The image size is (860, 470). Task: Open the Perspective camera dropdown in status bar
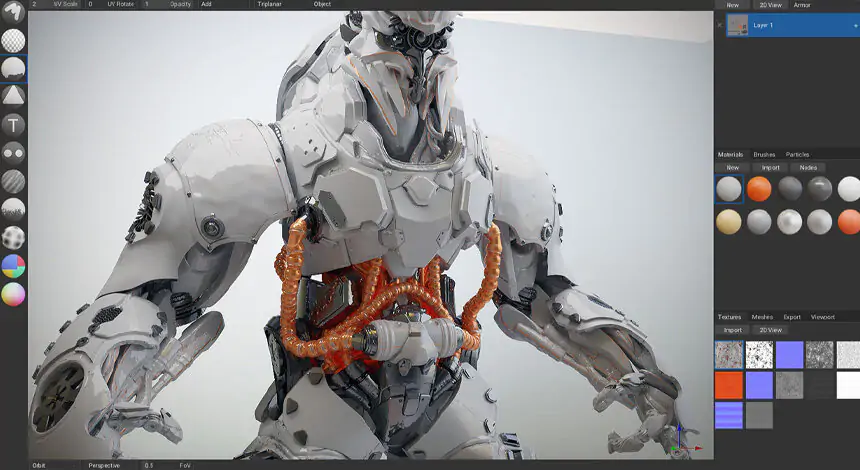104,465
